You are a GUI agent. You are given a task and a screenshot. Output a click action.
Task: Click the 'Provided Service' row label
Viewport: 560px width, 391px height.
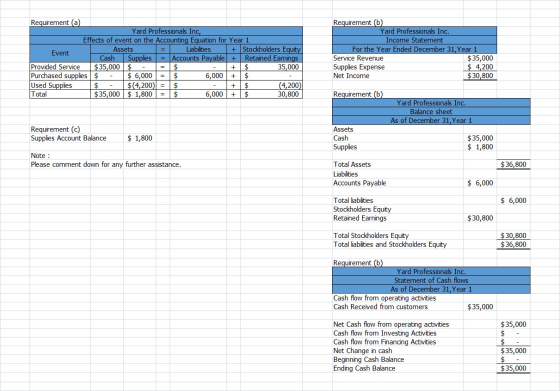click(55, 67)
